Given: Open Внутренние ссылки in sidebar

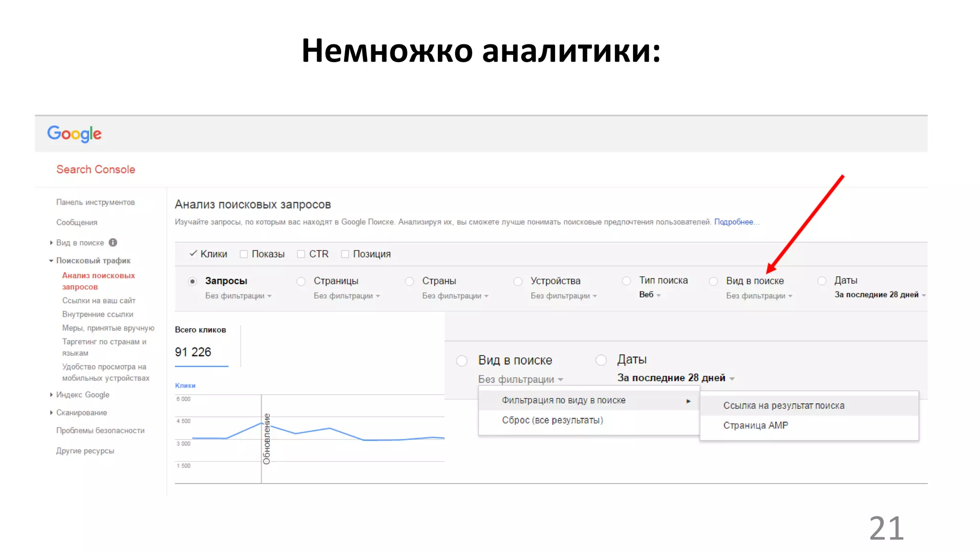Looking at the screenshot, I should [x=98, y=314].
